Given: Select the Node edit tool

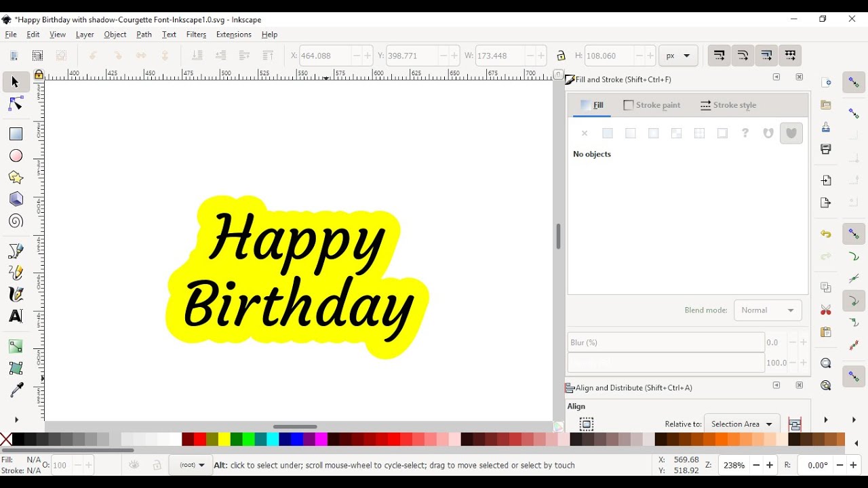Looking at the screenshot, I should coord(16,104).
